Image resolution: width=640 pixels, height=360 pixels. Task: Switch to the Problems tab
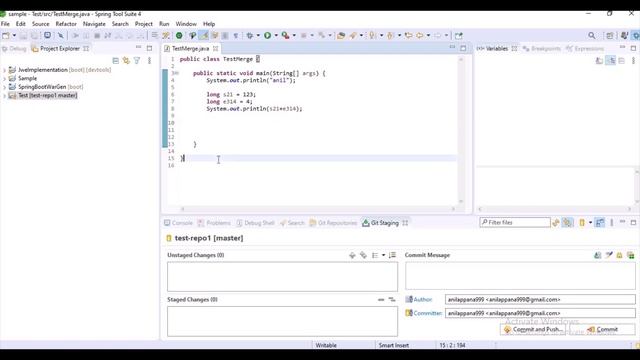[214, 223]
